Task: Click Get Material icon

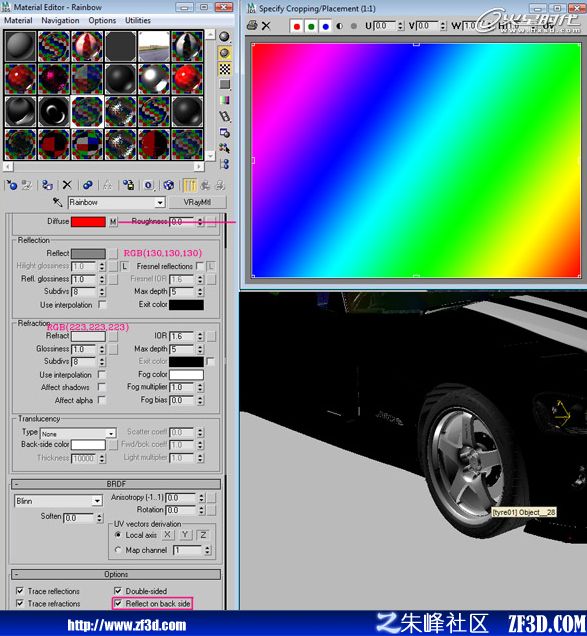Action: pos(12,185)
